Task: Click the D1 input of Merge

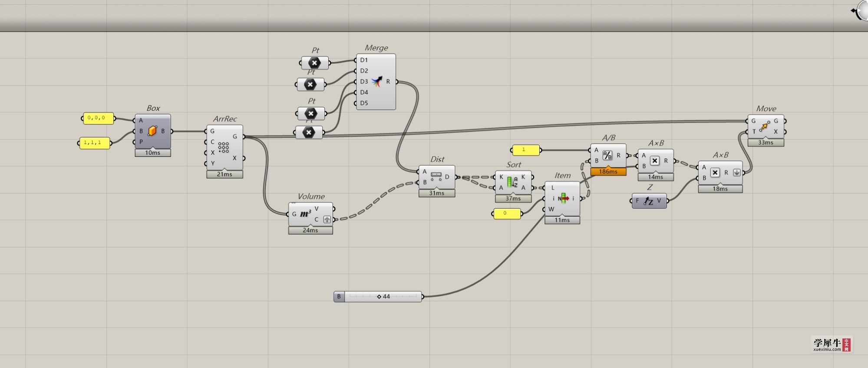Action: click(363, 60)
